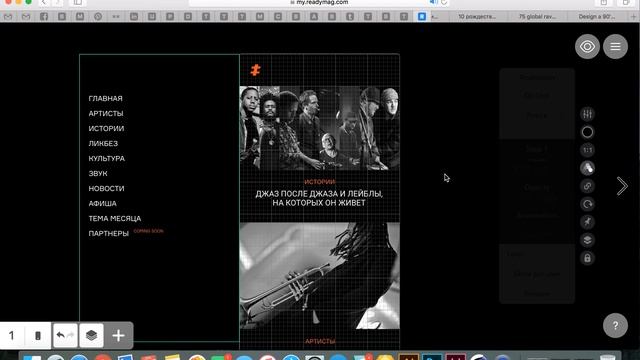The height and width of the screenshot is (360, 640).
Task: Click the orange COMING SOON label
Action: (149, 231)
